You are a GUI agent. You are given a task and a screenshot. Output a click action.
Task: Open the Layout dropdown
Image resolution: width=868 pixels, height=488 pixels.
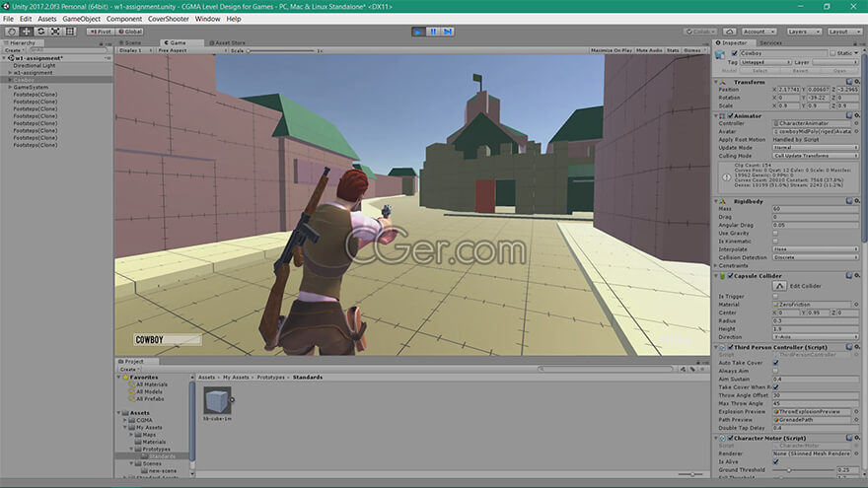click(x=843, y=32)
